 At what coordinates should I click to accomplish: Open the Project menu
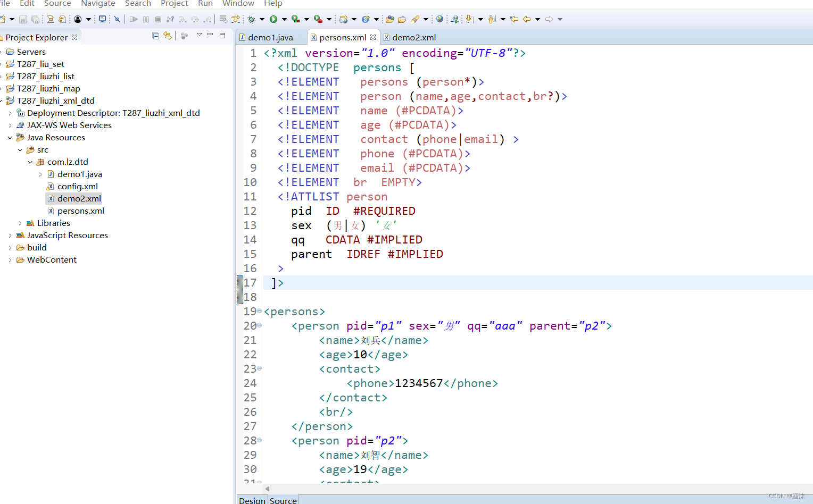point(175,4)
